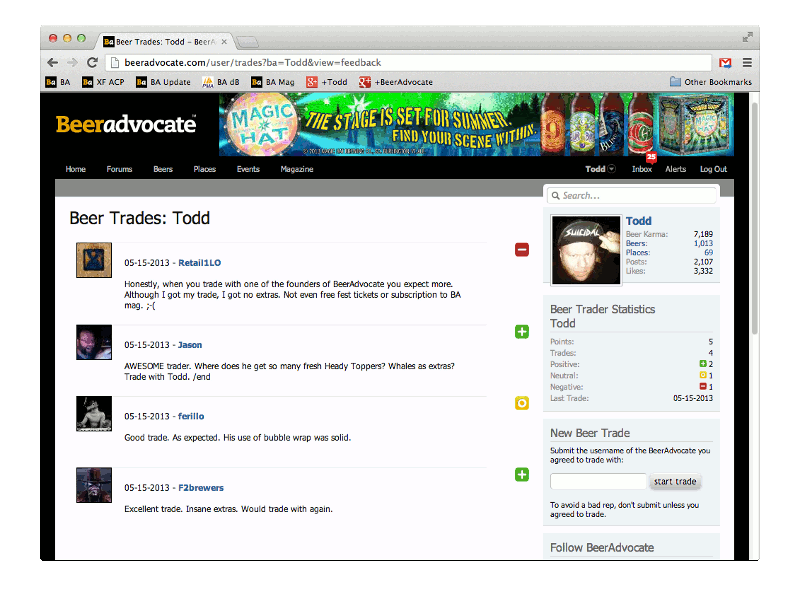Open the Places menu item
The height and width of the screenshot is (616, 800).
coord(205,169)
